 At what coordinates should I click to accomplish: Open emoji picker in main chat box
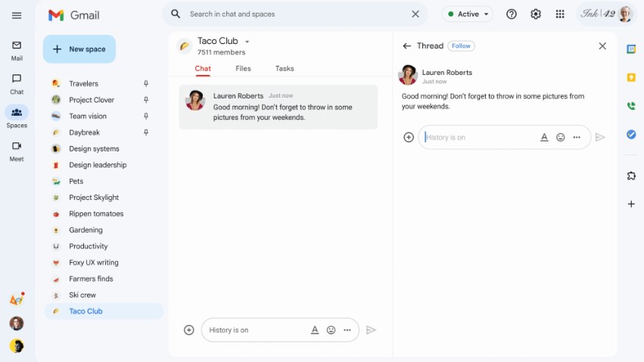pos(331,330)
